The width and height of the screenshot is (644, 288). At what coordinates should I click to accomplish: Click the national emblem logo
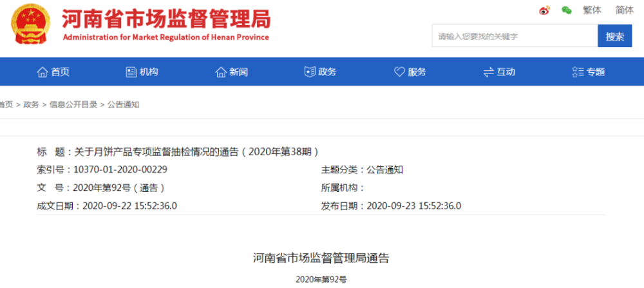pyautogui.click(x=31, y=24)
